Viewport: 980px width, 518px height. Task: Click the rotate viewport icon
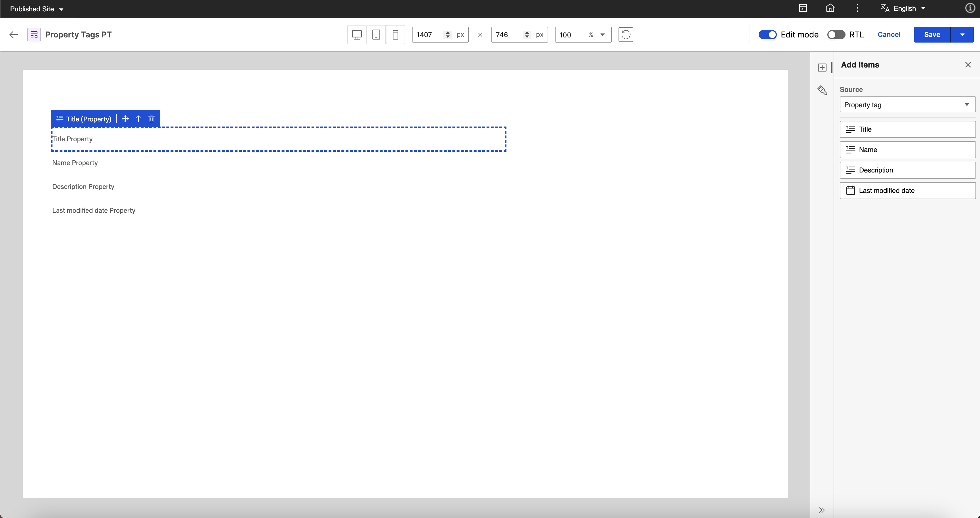click(x=625, y=35)
